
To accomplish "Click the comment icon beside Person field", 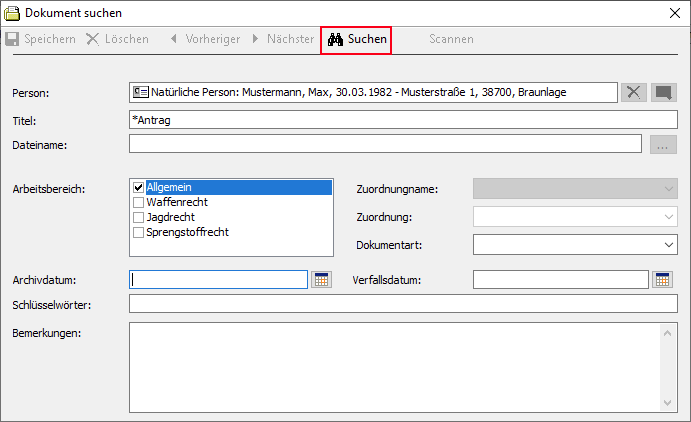I will 663,92.
